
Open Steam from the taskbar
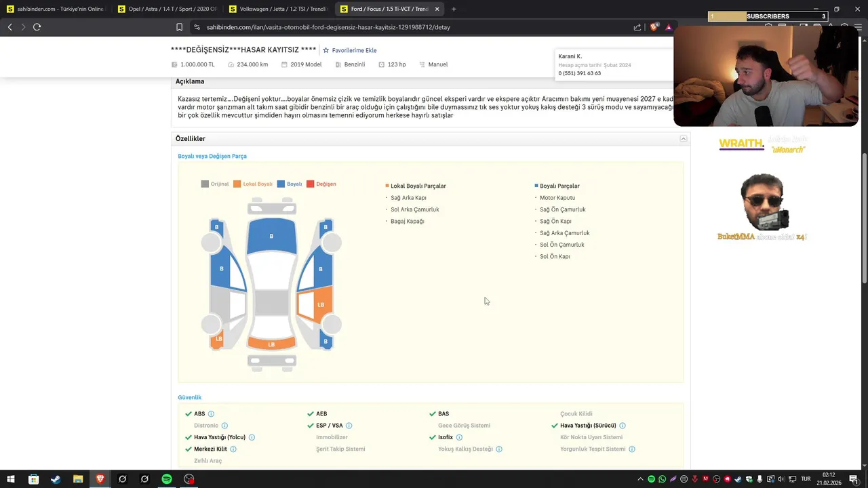pos(56,479)
